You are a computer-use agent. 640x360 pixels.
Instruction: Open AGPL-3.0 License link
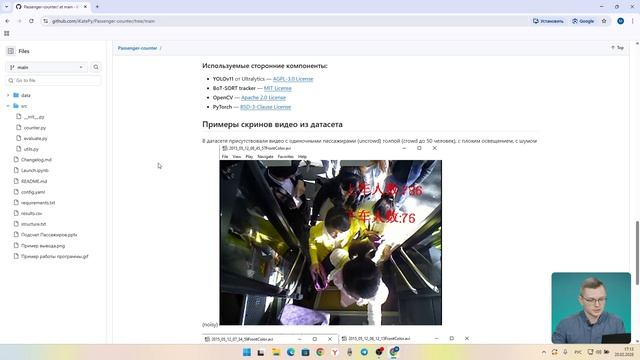(293, 79)
